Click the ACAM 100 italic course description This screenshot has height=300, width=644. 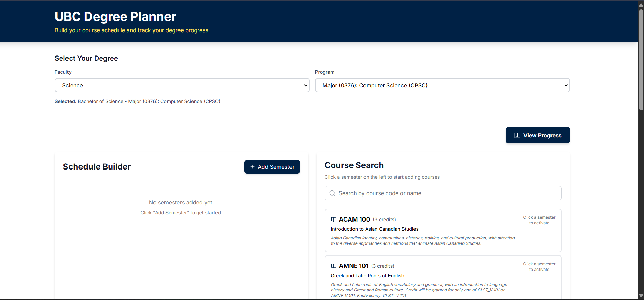point(423,241)
